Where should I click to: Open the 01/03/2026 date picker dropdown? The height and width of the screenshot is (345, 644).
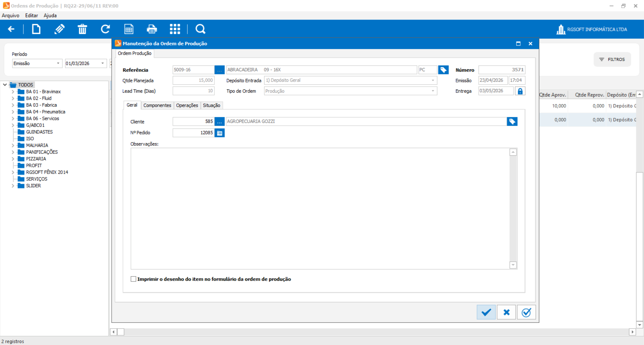(x=103, y=63)
